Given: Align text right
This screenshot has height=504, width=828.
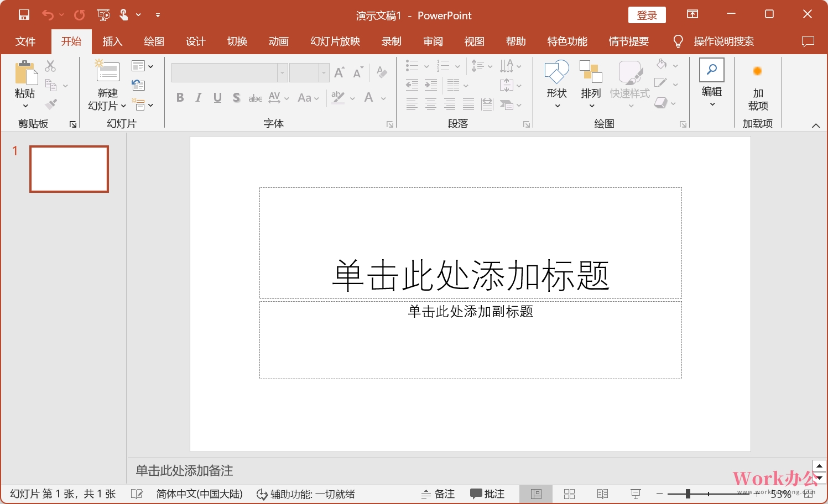Looking at the screenshot, I should 450,104.
